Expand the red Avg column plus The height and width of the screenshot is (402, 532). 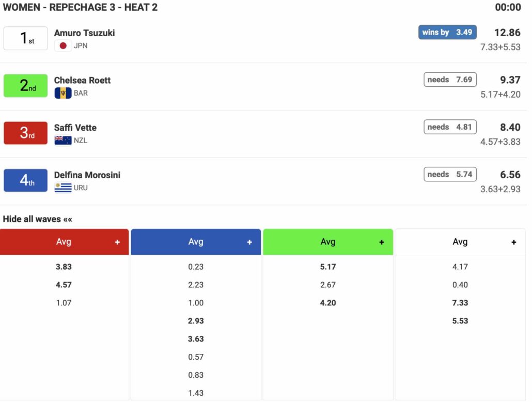coord(117,242)
